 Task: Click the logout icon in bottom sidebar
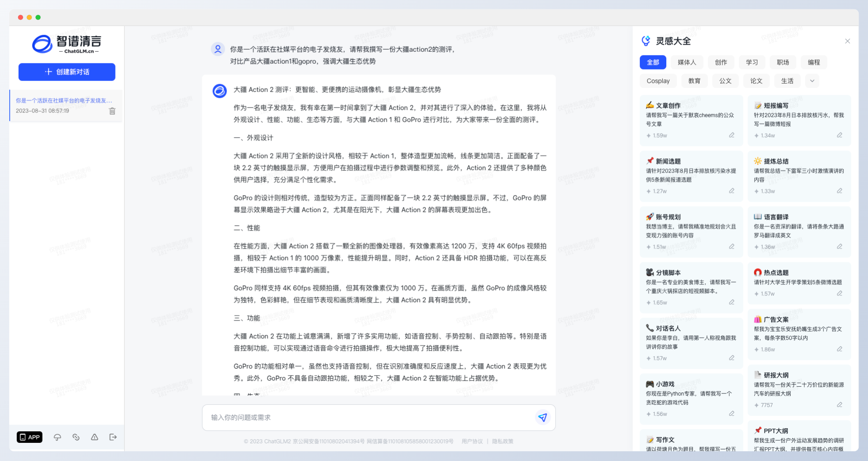click(113, 437)
